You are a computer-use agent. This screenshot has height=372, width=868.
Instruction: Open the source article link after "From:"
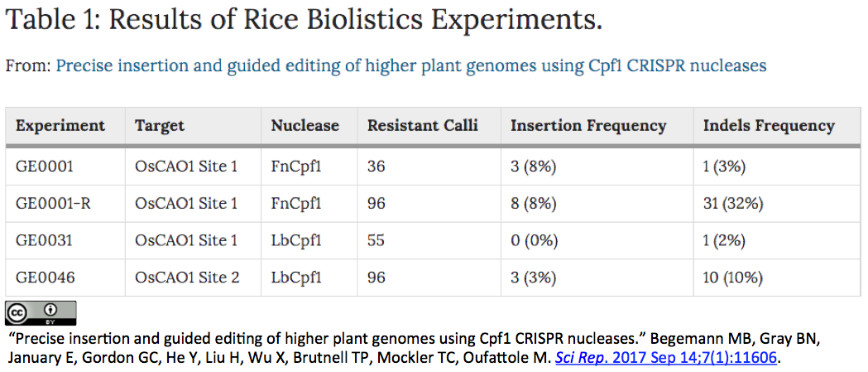[410, 65]
